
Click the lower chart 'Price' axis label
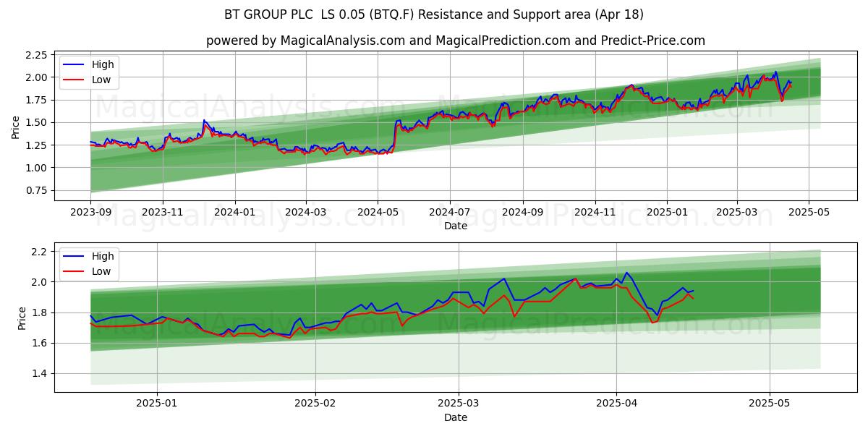(22, 318)
